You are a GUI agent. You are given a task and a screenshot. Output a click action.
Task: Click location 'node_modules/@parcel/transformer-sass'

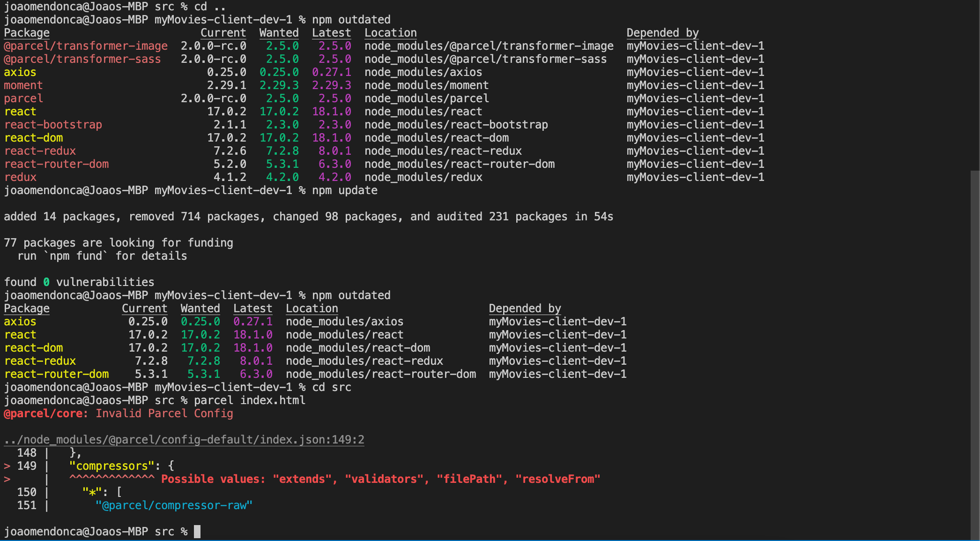(x=486, y=59)
